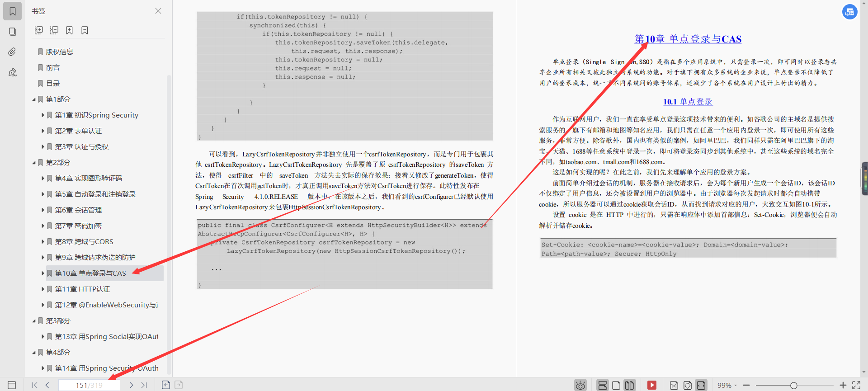The width and height of the screenshot is (868, 391).
Task: Collapse the 第1部分 bookmark group
Action: [34, 99]
